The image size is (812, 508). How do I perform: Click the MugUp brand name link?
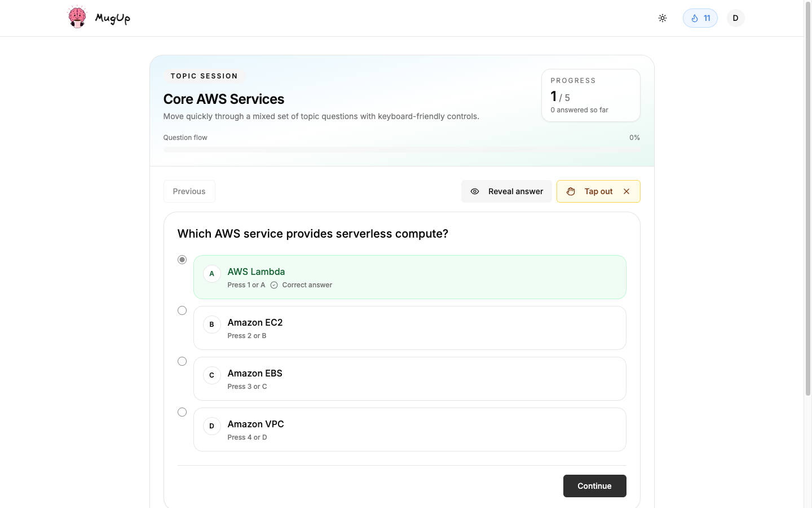(x=113, y=18)
